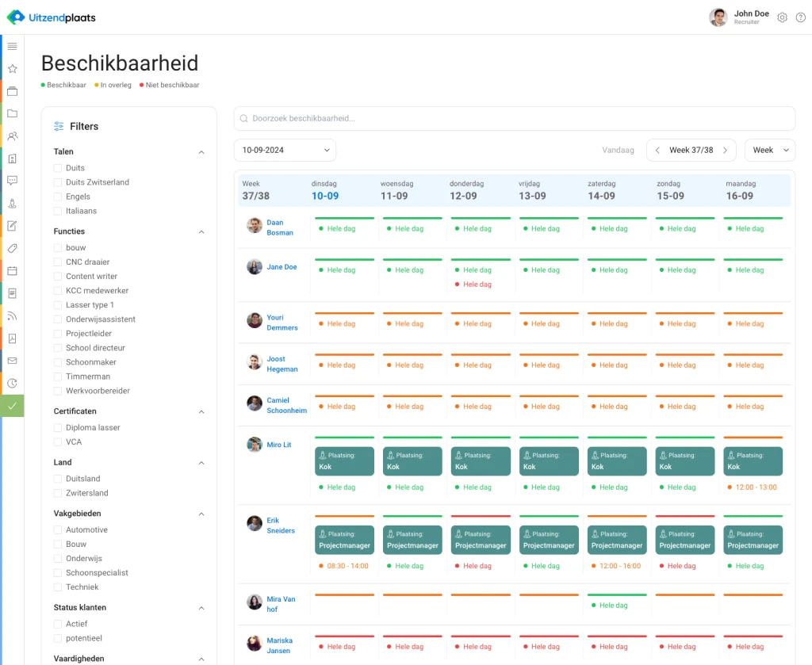Viewport: 812px width, 665px height.
Task: Open settings gear icon in header
Action: [782, 17]
